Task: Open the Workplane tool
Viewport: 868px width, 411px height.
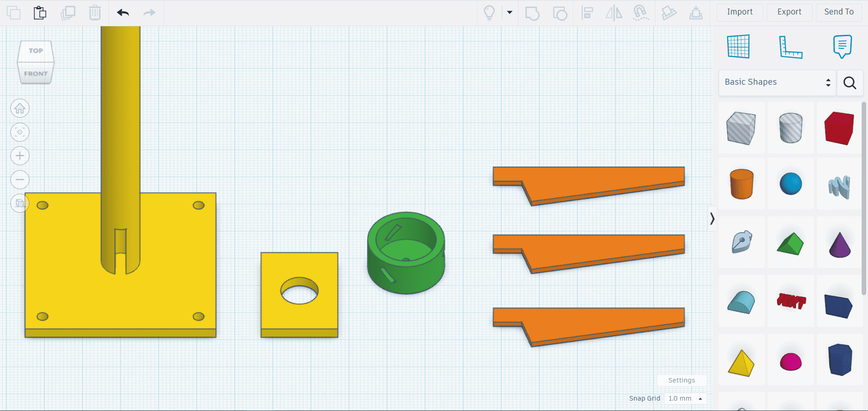Action: coord(738,46)
